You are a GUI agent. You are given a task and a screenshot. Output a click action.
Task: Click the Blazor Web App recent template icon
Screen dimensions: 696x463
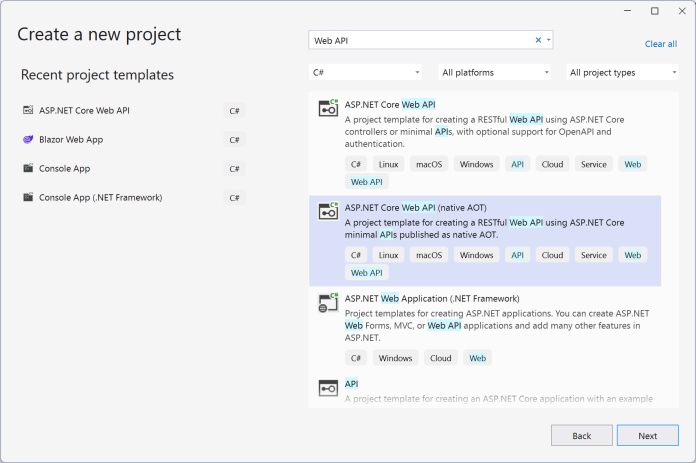point(28,139)
